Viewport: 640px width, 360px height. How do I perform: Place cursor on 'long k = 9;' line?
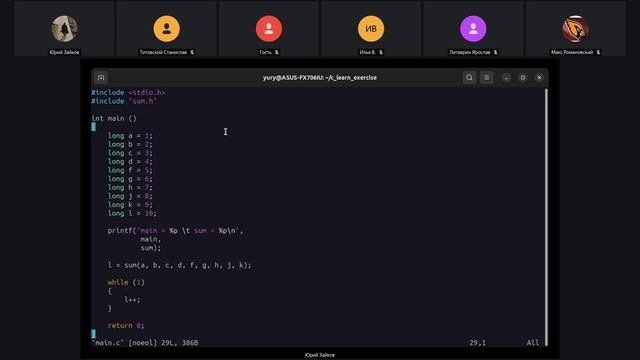130,204
